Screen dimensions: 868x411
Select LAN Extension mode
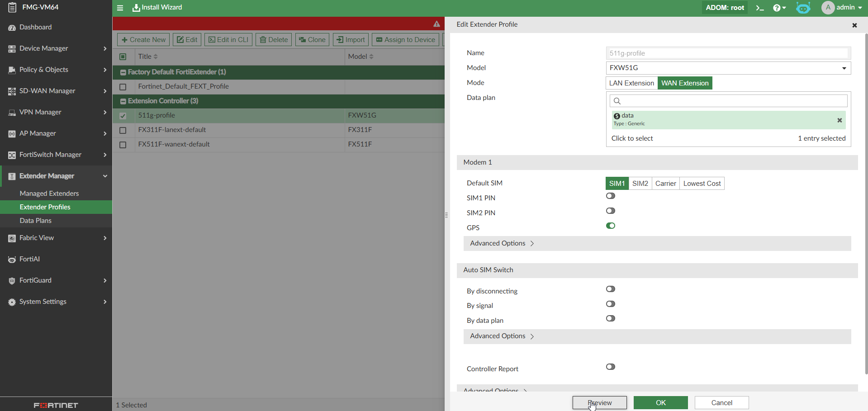tap(631, 83)
